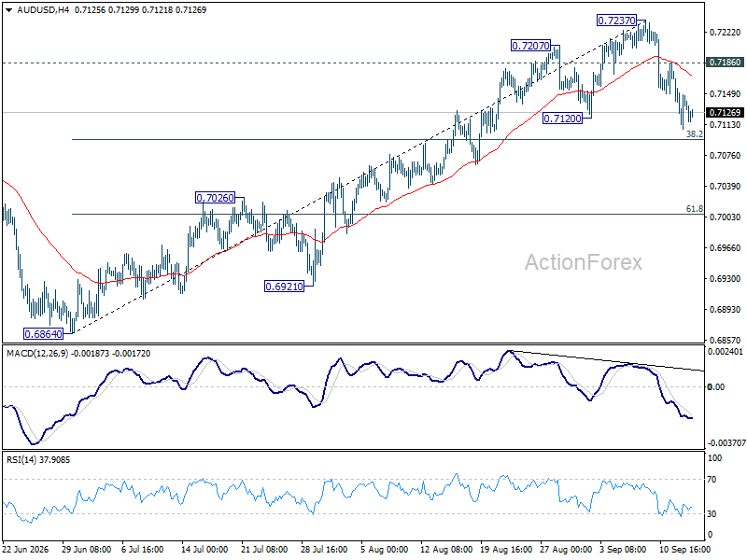Select the 0.71200 low price label
Screen dimensions: 747x560
click(563, 119)
